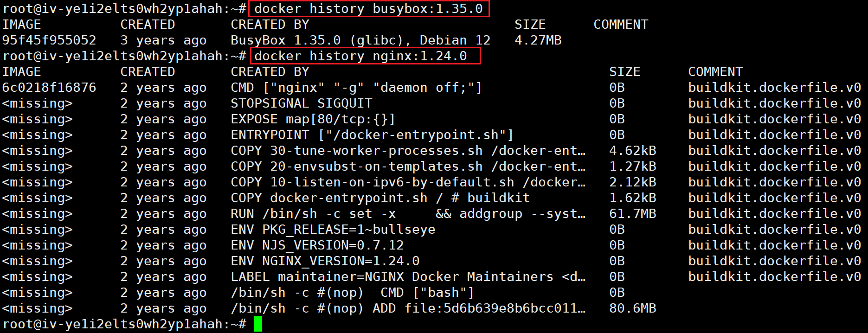Click the final root@iv-ye1i2elts0wh2yp1ahah prompt

[124, 324]
